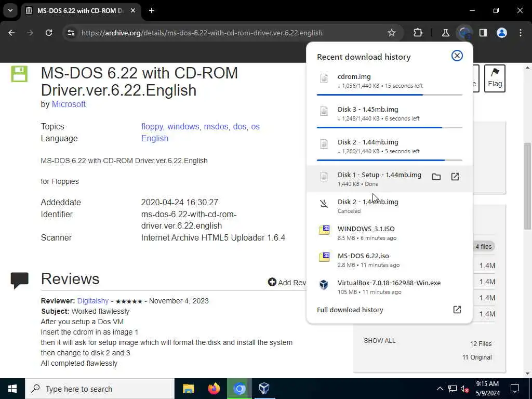This screenshot has width=532, height=399.
Task: Open the Microsoft author link
Action: (x=69, y=104)
